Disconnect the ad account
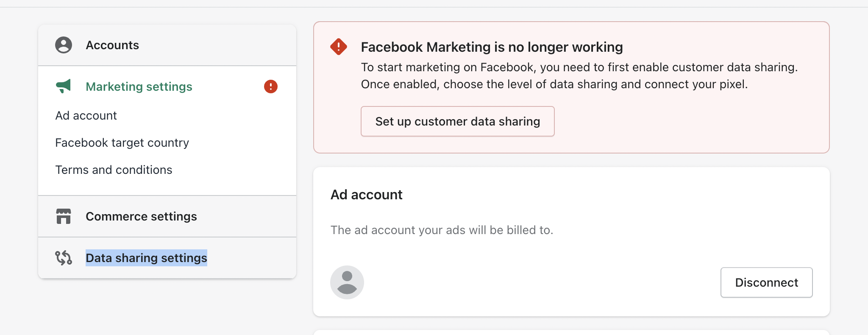This screenshot has width=868, height=335. (x=766, y=282)
